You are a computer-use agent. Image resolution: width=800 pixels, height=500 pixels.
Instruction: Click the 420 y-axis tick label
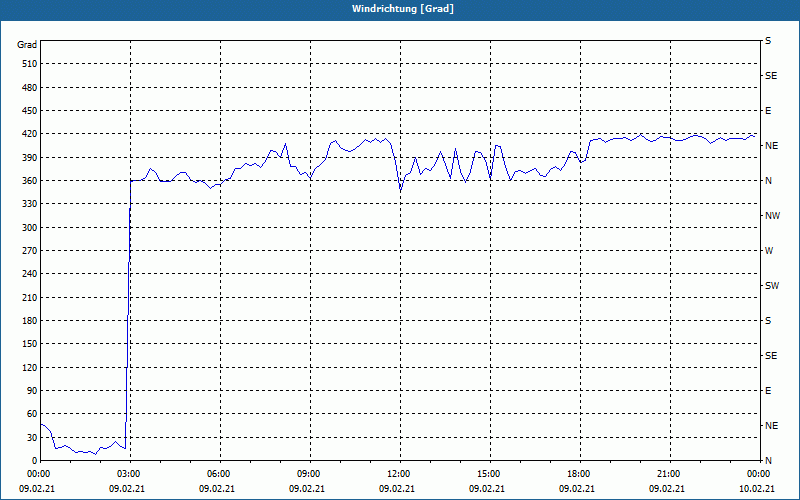coord(30,134)
